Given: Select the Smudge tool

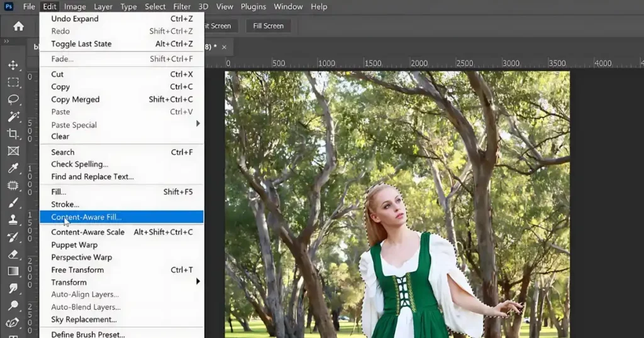Looking at the screenshot, I should pos(13,289).
